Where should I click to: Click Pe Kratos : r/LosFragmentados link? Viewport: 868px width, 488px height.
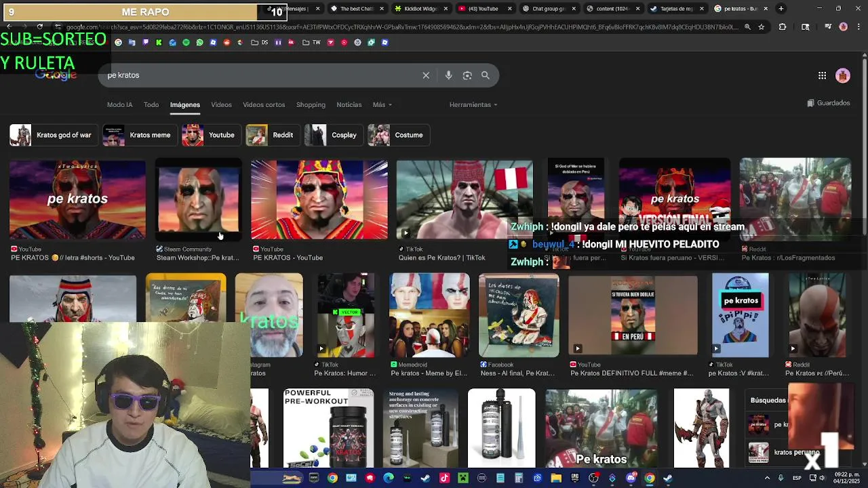click(788, 258)
